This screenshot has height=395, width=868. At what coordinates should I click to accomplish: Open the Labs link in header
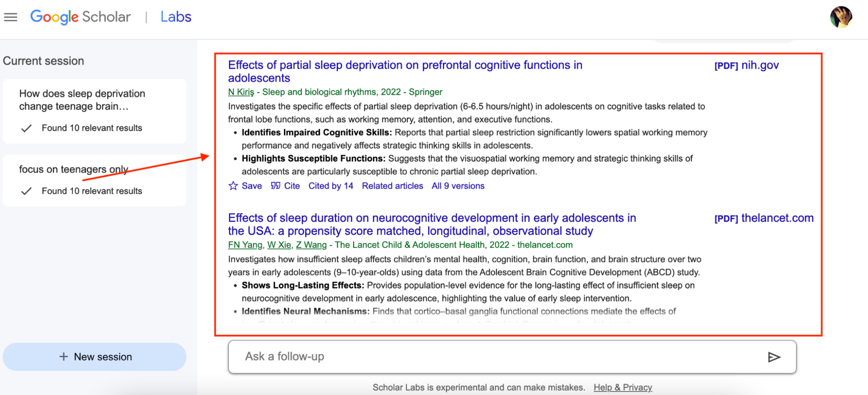coord(176,17)
